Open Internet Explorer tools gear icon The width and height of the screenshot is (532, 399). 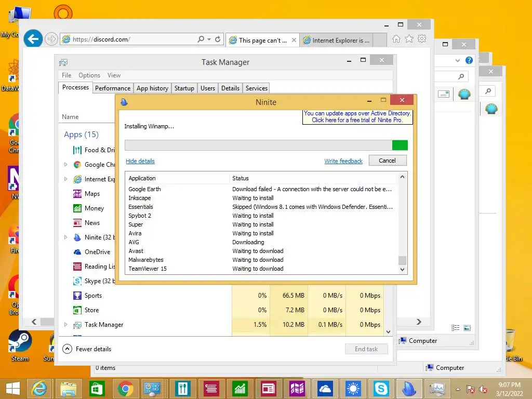tap(422, 39)
